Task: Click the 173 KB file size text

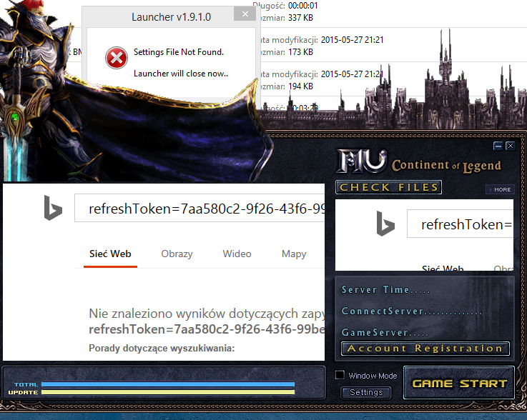Action: tap(300, 52)
